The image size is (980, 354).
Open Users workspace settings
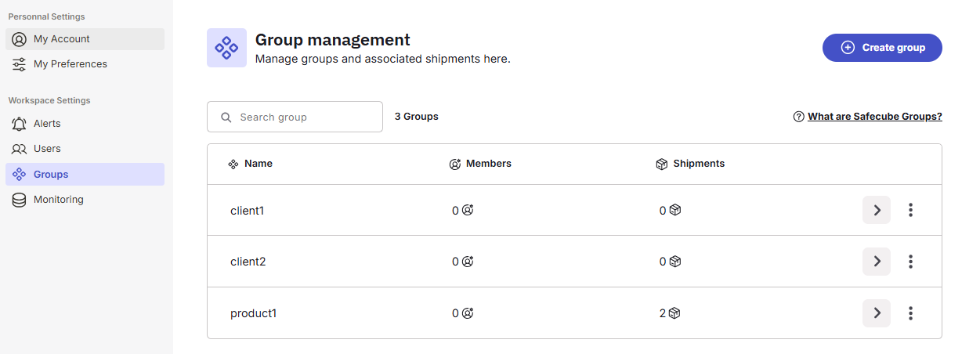(x=47, y=149)
